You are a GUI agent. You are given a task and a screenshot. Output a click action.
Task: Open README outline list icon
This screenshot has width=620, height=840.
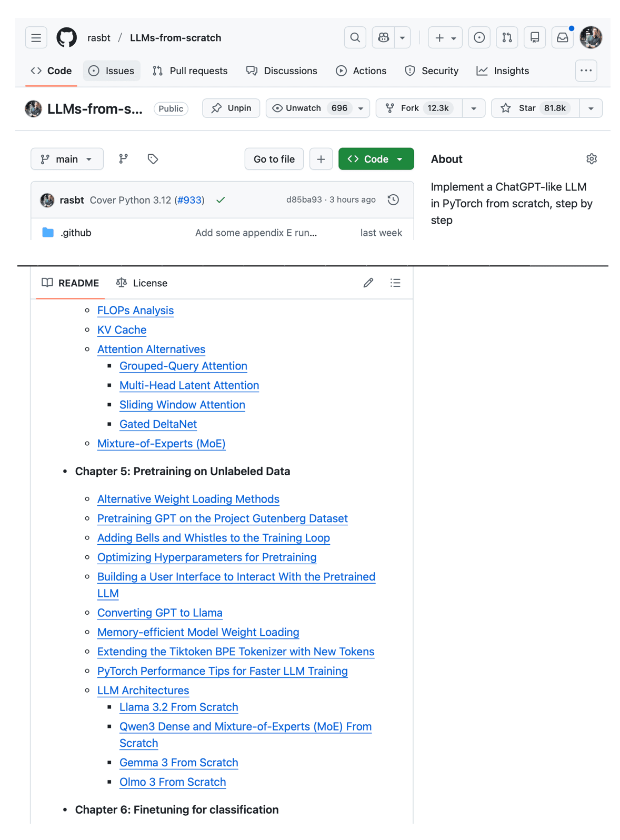(395, 283)
